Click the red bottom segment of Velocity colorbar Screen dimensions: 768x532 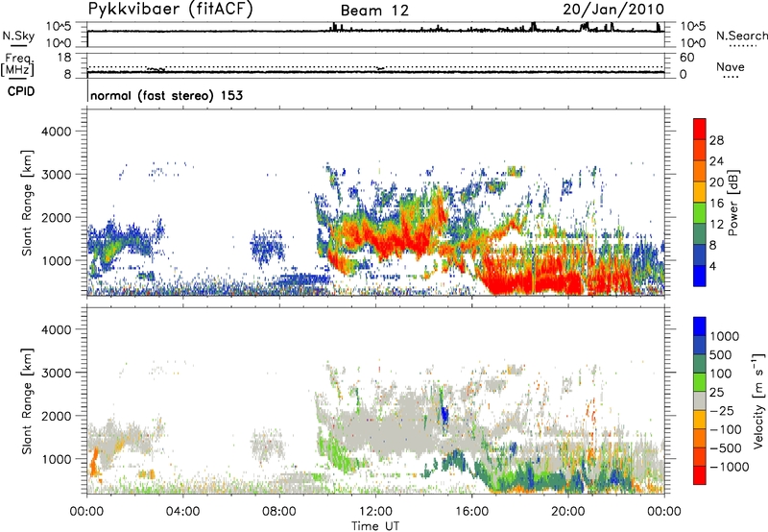[700, 475]
